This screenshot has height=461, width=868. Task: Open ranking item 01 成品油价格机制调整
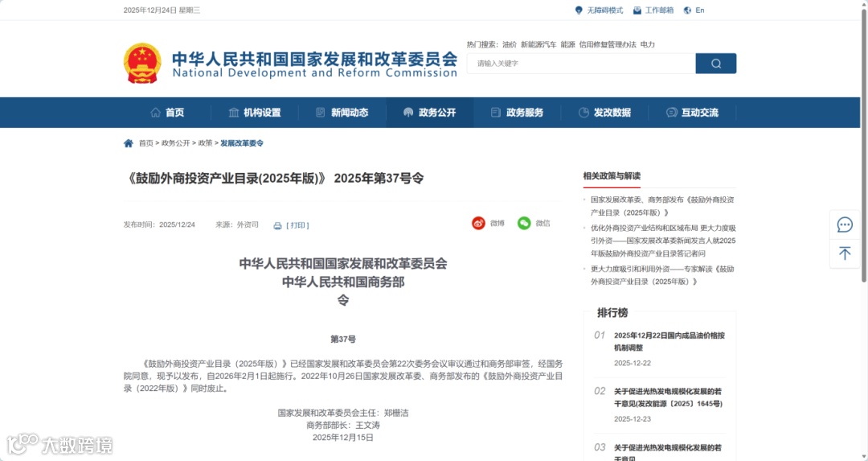click(669, 341)
